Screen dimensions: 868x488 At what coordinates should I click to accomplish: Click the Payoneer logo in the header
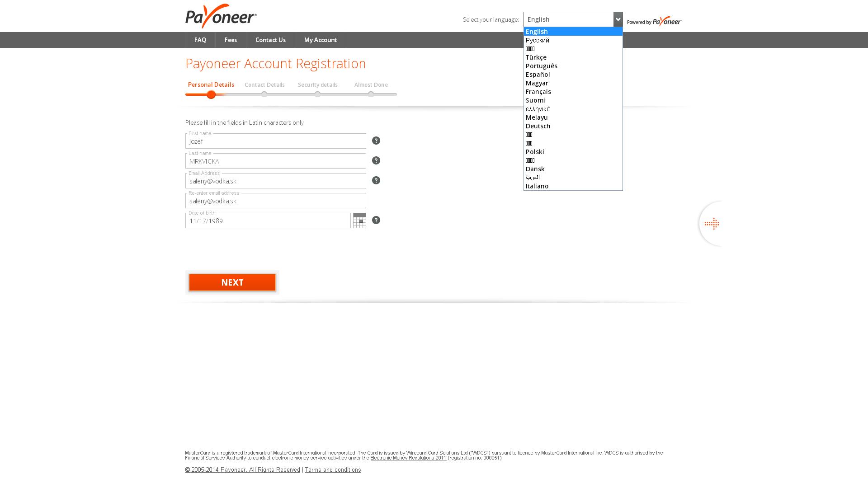tap(221, 16)
